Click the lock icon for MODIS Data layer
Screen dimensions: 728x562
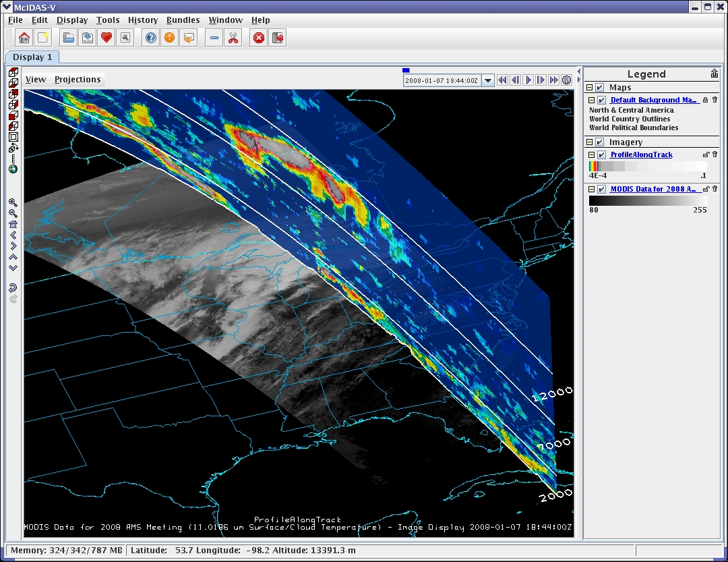(706, 189)
